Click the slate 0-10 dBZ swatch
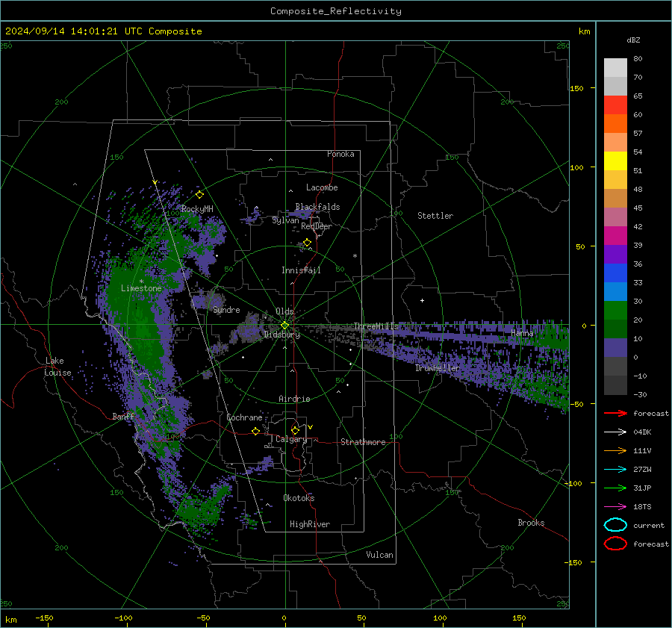Image resolution: width=672 pixels, height=628 pixels. click(615, 348)
